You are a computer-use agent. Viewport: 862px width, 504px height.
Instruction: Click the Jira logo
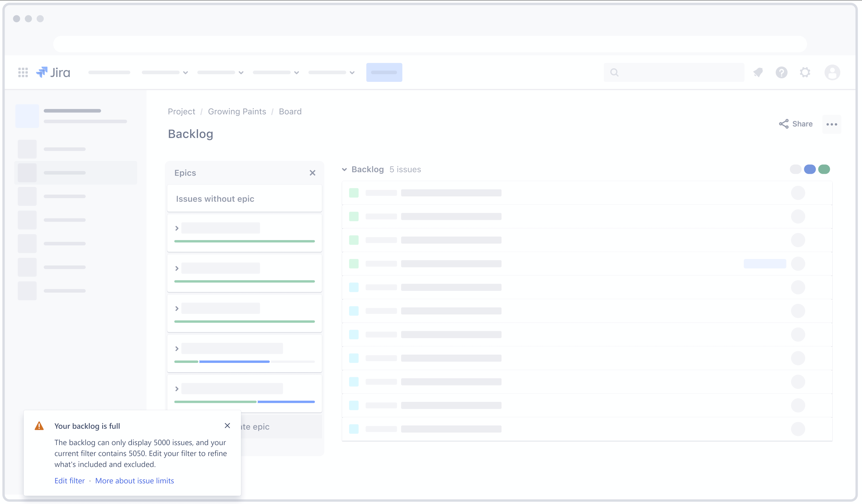coord(53,72)
